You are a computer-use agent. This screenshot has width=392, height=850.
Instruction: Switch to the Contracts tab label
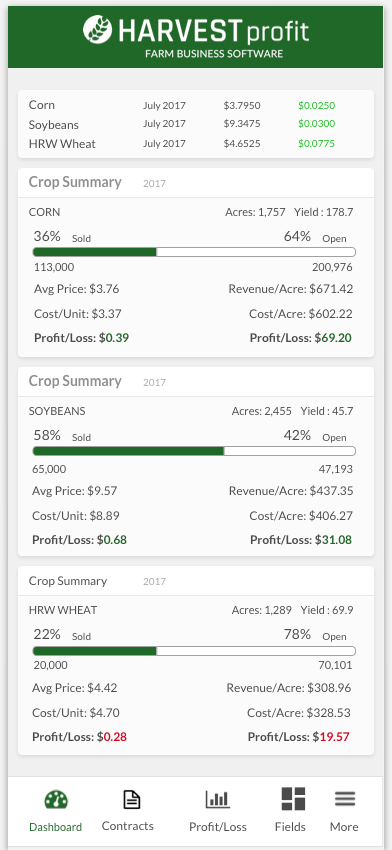coord(127,826)
